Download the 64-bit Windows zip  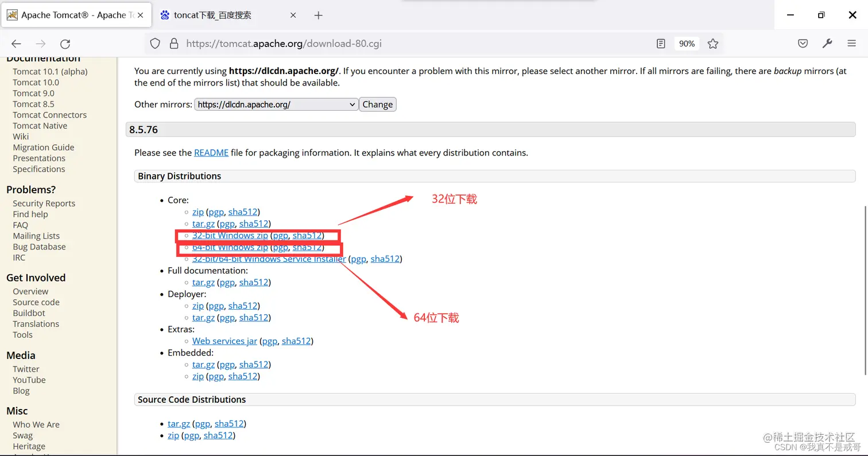[230, 247]
